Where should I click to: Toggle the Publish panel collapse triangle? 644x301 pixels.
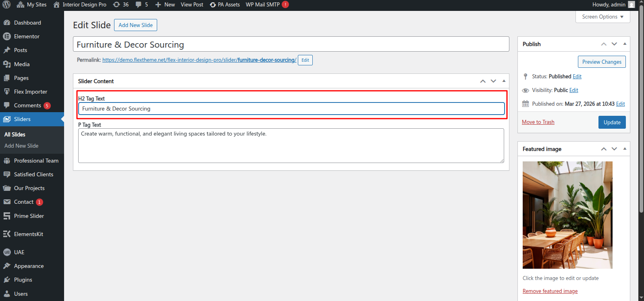(625, 44)
